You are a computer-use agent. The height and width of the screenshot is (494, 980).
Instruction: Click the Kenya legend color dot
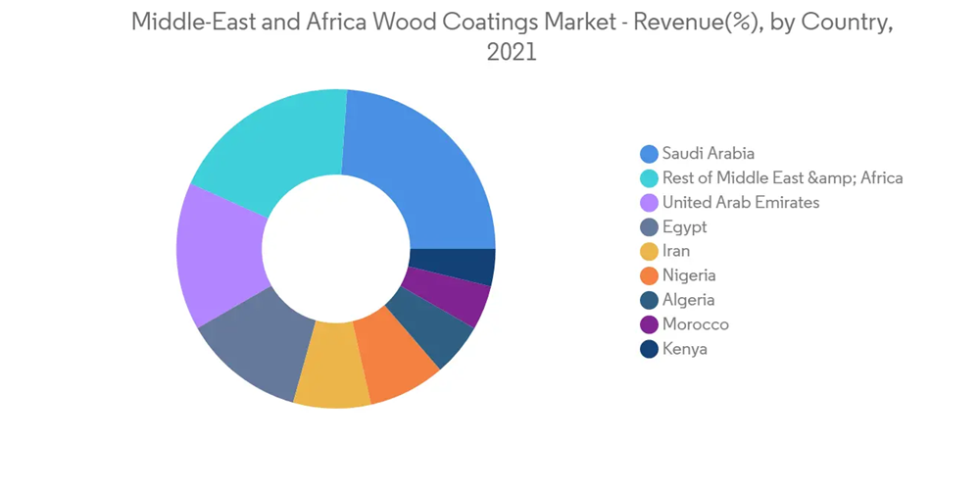point(649,350)
